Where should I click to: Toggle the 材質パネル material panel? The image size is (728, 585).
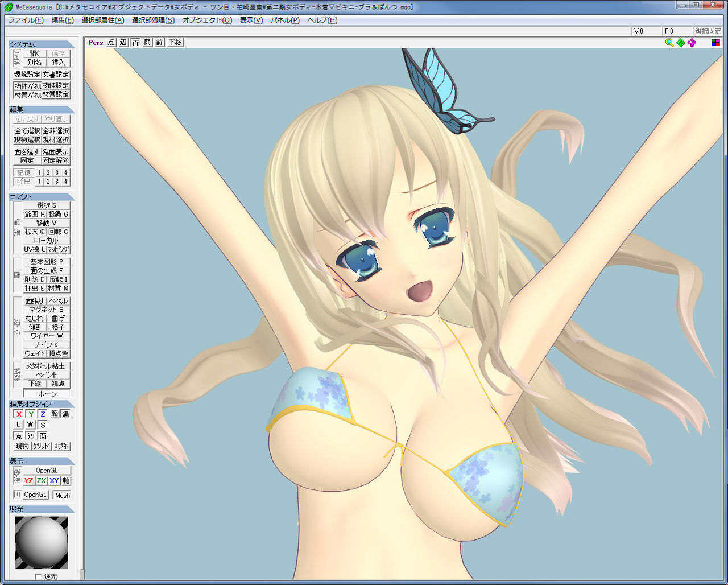point(27,95)
